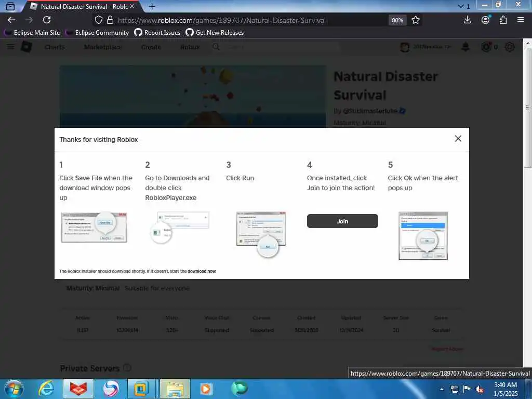Open the green globe taskbar icon
The width and height of the screenshot is (532, 399).
[x=240, y=389]
